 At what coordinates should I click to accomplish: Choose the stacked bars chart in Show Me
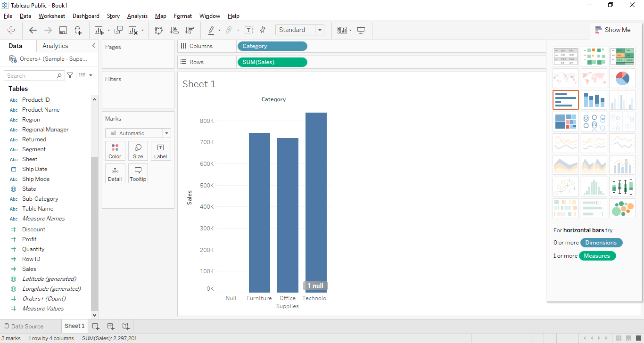point(594,100)
